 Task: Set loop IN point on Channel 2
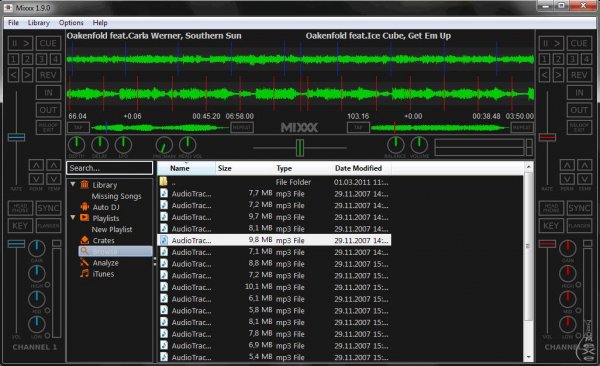(x=579, y=93)
